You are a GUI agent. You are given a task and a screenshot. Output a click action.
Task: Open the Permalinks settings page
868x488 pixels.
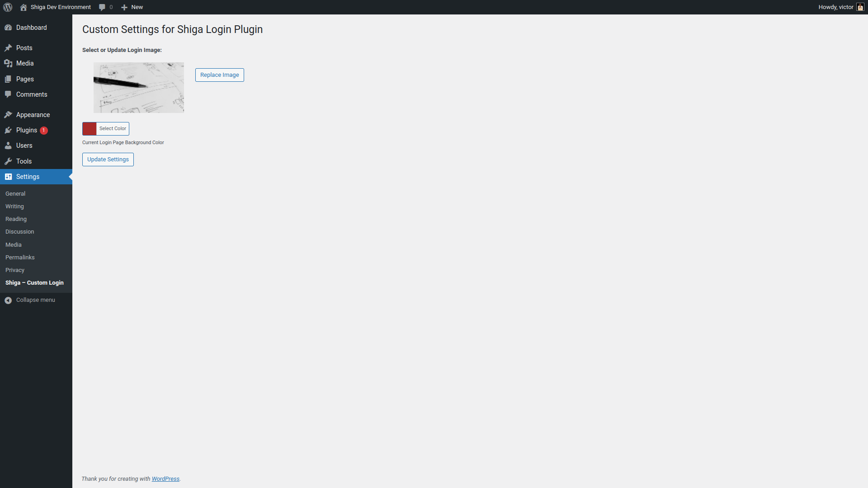click(x=19, y=257)
